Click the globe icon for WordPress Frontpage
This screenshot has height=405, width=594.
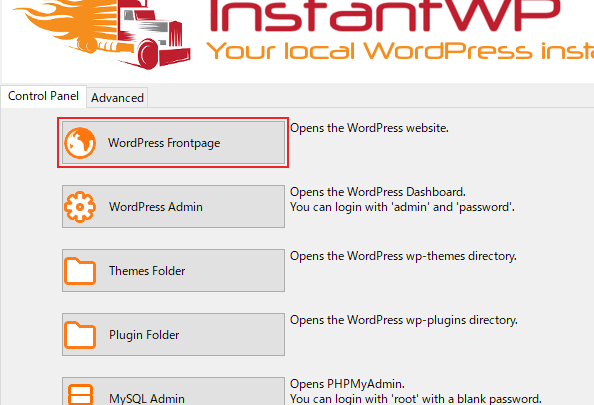coord(80,143)
